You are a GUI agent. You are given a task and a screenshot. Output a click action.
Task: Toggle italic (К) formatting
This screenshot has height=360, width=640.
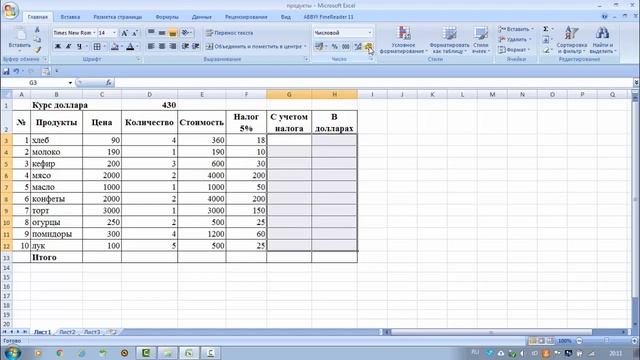point(69,47)
